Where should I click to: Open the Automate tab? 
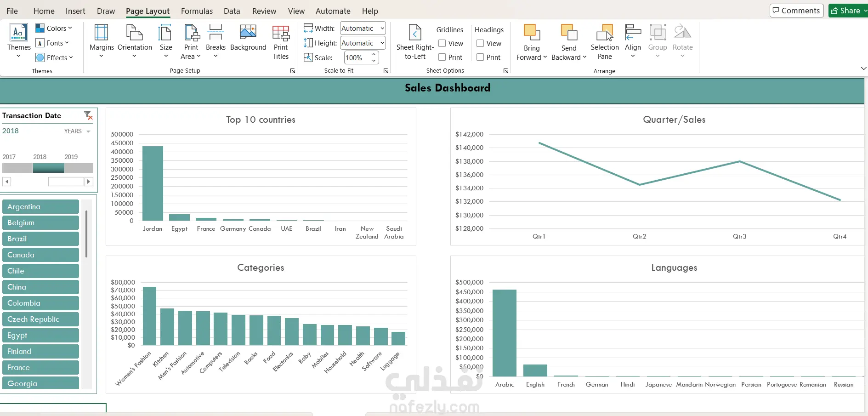coord(333,11)
